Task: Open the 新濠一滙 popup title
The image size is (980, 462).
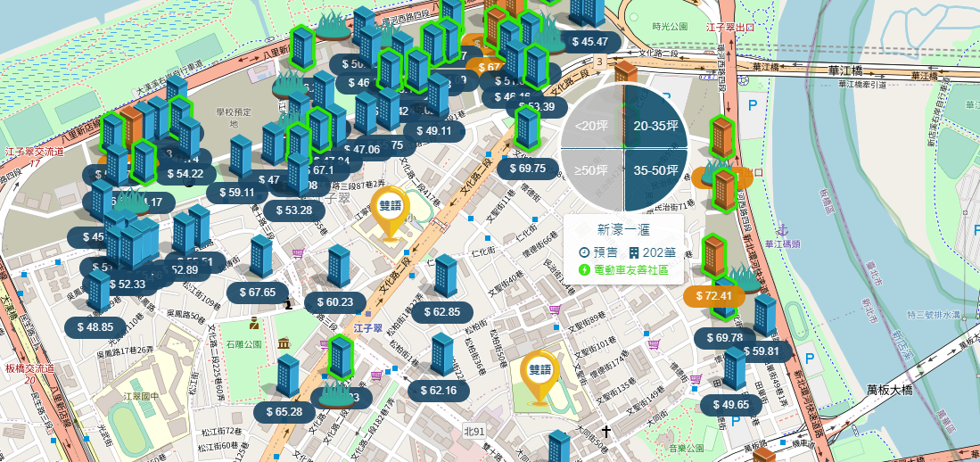Action: (x=623, y=230)
